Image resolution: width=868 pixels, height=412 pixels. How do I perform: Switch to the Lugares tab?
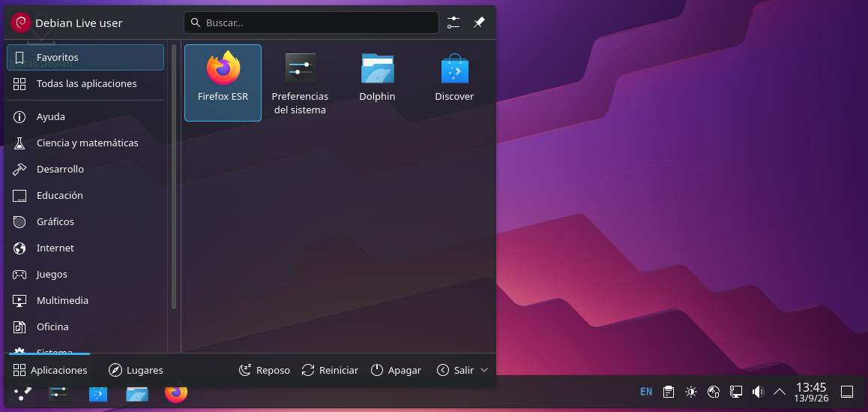(136, 370)
